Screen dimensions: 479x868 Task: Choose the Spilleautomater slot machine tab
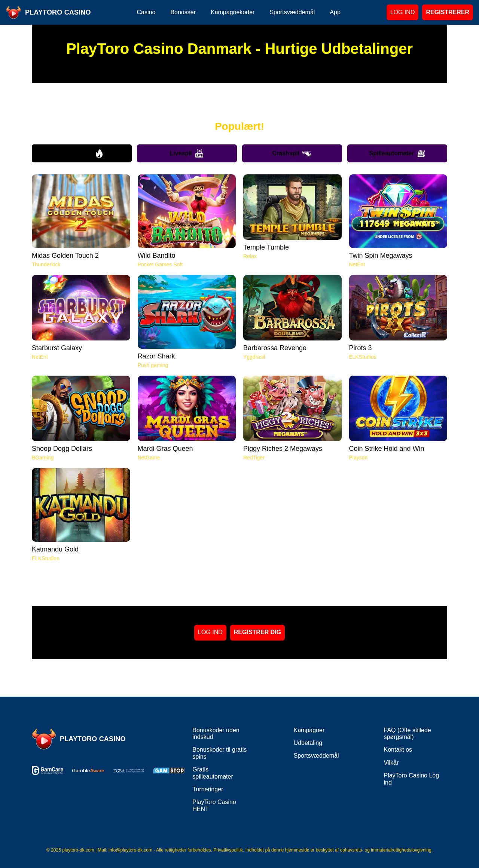(x=397, y=153)
